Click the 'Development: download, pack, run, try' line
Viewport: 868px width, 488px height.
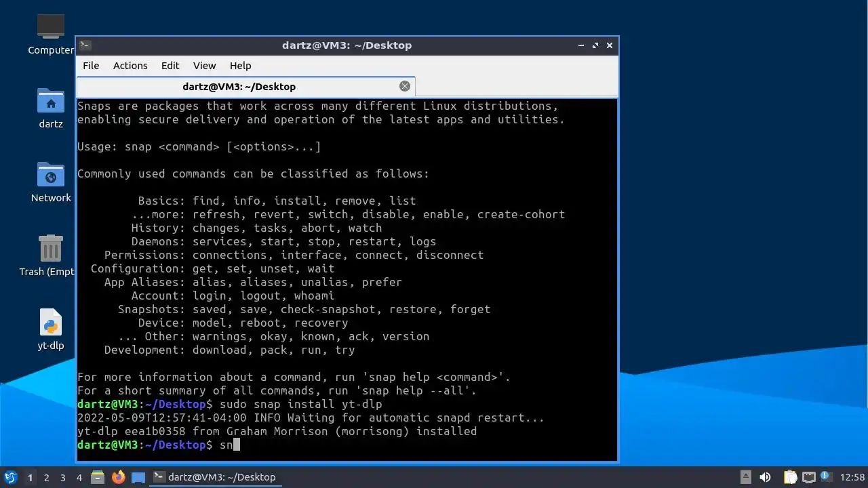[230, 350]
